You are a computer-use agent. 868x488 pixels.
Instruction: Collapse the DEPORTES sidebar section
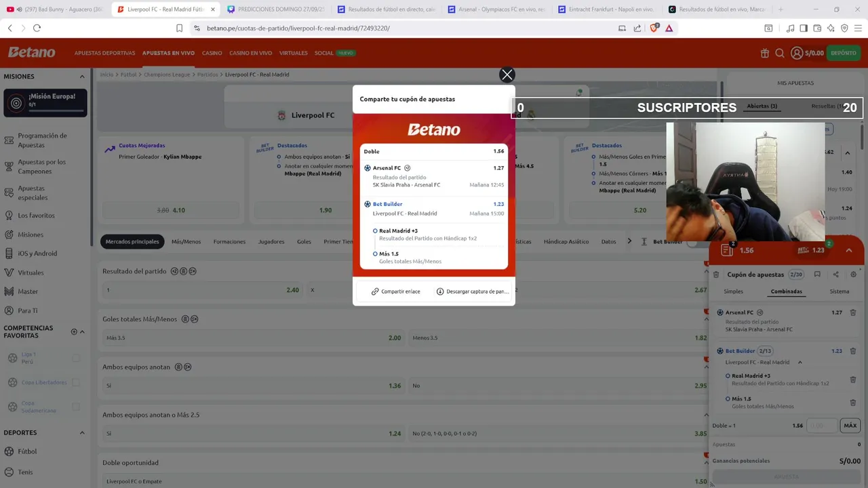(x=82, y=432)
